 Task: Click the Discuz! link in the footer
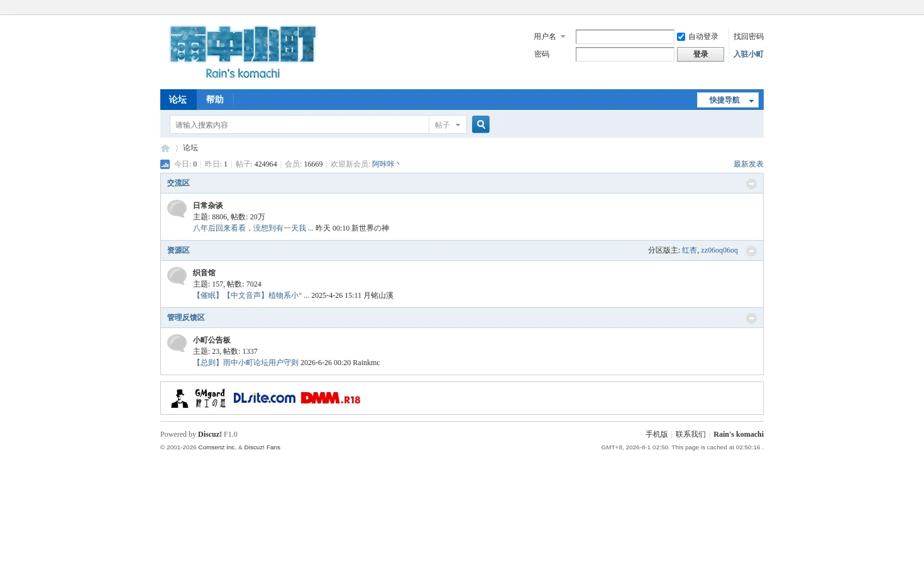(209, 434)
